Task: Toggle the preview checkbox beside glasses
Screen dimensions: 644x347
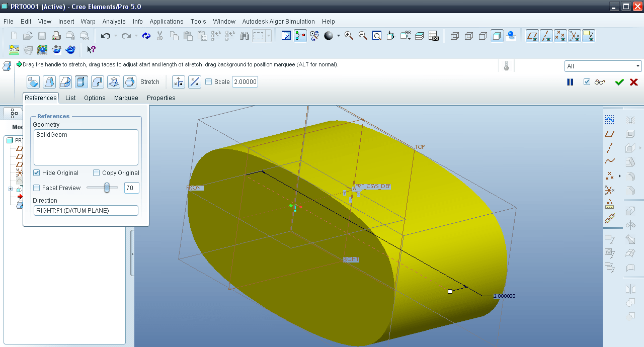Action: [587, 82]
